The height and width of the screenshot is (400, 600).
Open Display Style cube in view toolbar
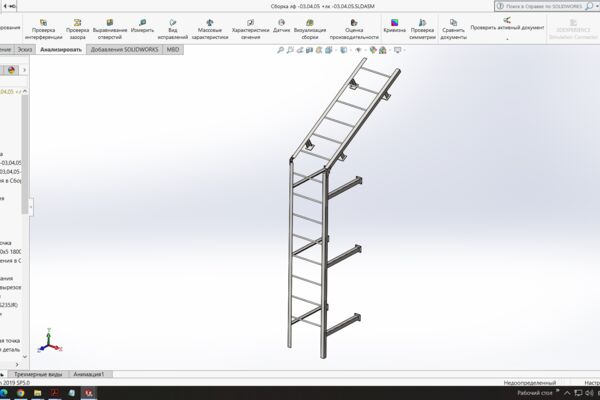pyautogui.click(x=344, y=50)
